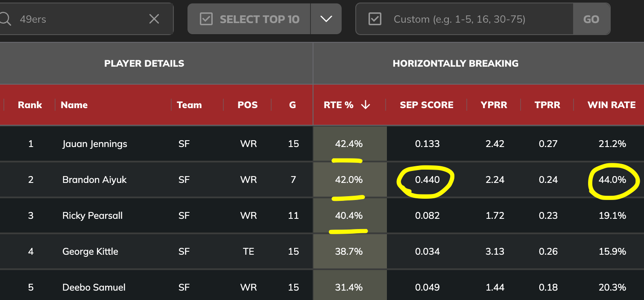Click Jauan Jennings' name
Viewport: 644px width, 300px height.
(95, 144)
